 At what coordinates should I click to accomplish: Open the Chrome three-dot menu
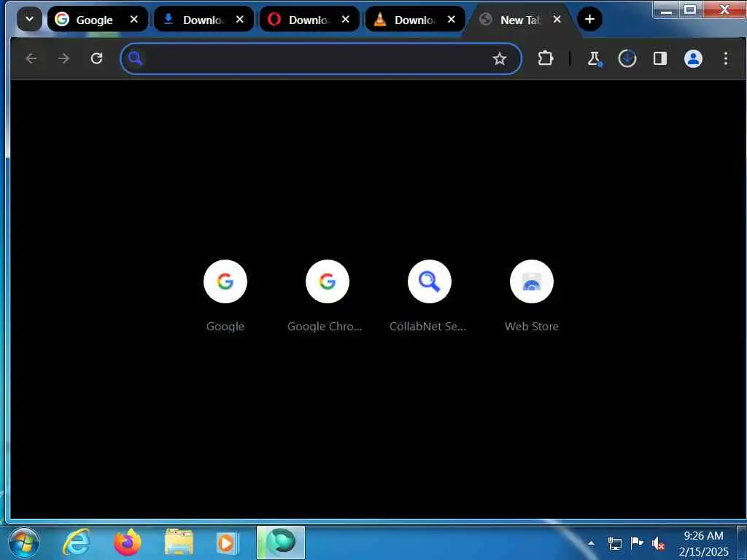(x=726, y=58)
